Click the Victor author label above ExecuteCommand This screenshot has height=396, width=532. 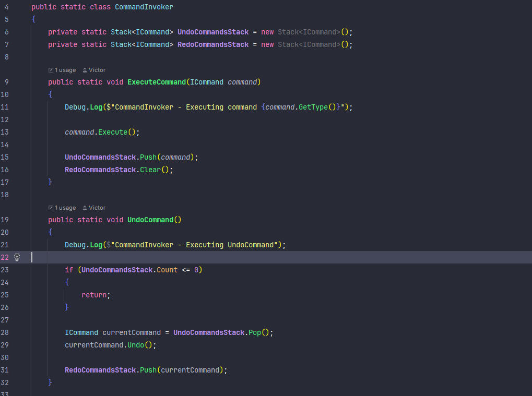coord(97,70)
